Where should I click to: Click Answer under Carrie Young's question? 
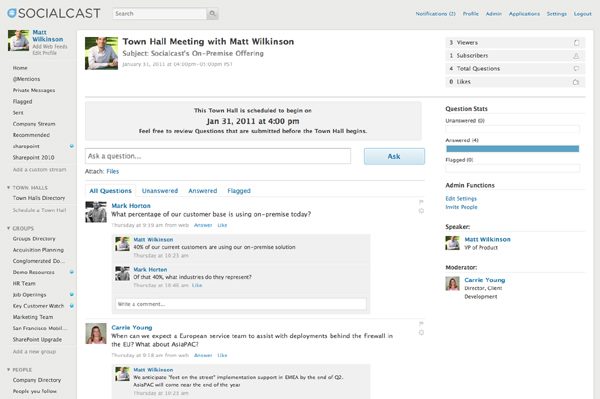(203, 355)
